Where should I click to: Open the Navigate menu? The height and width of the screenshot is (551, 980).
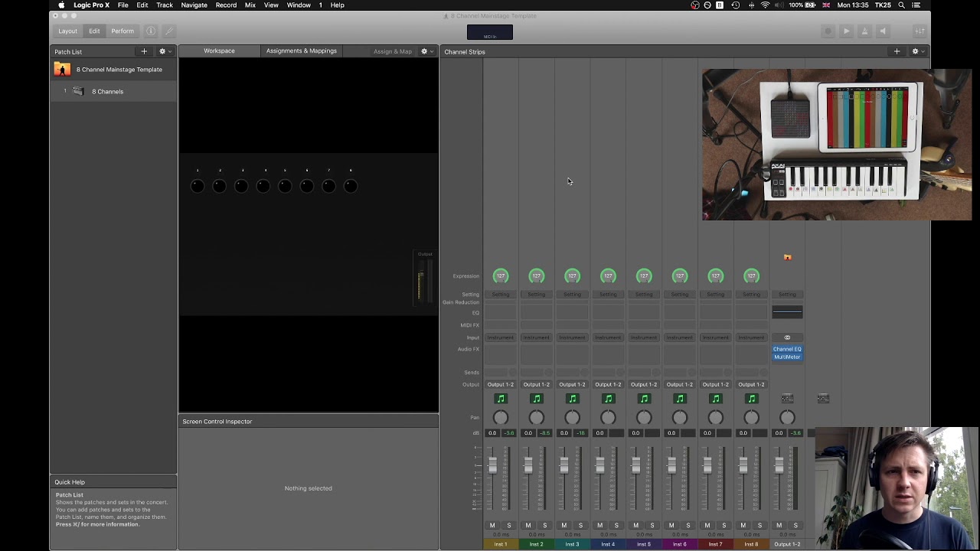pyautogui.click(x=194, y=5)
